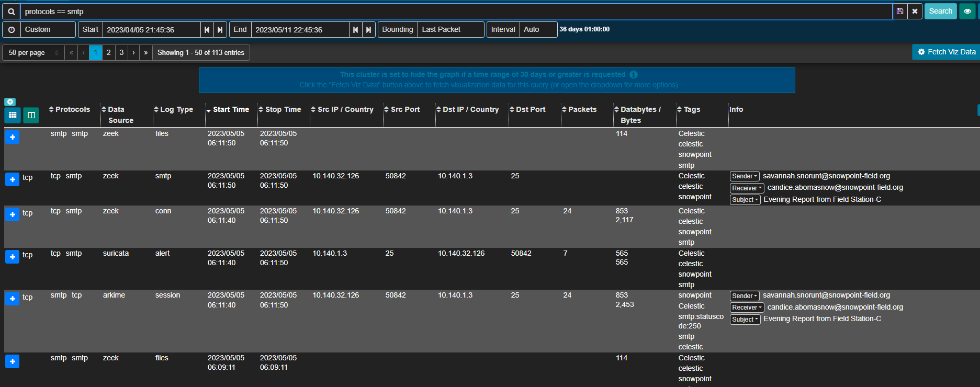Open the column visibility grid button
The height and width of the screenshot is (387, 980).
(13, 115)
